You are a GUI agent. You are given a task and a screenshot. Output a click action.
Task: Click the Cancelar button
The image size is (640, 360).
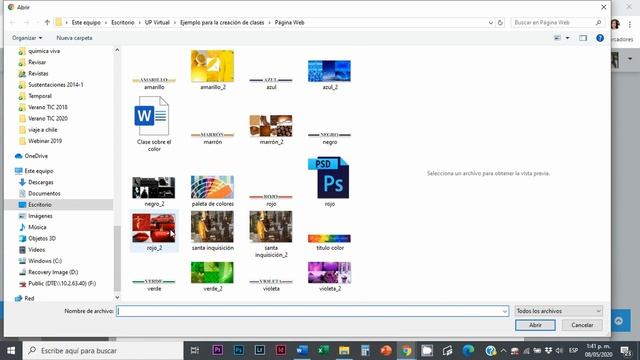pos(582,325)
